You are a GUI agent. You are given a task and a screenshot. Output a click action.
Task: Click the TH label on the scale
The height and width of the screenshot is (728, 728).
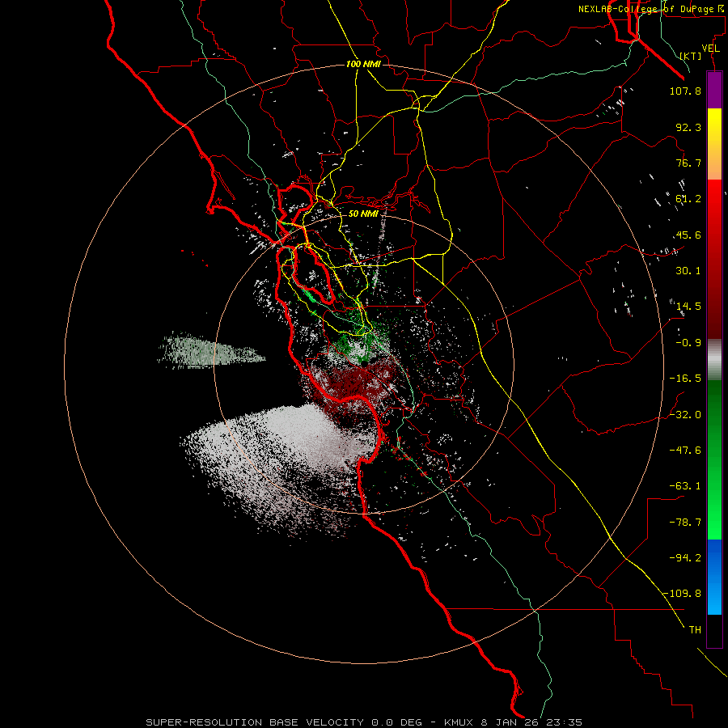[695, 630]
